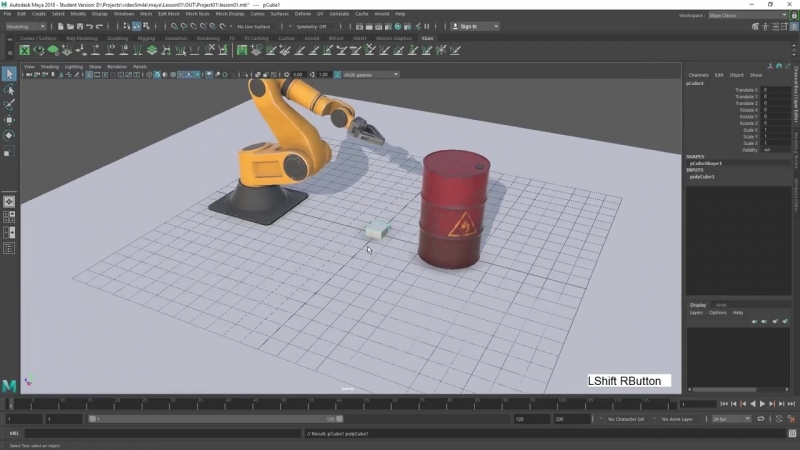Image resolution: width=800 pixels, height=450 pixels.
Task: Click the Maya logo home icon
Action: coord(9,386)
